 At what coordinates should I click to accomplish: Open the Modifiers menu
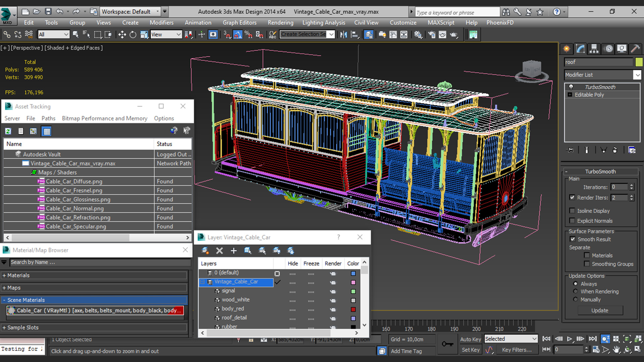[x=162, y=23]
